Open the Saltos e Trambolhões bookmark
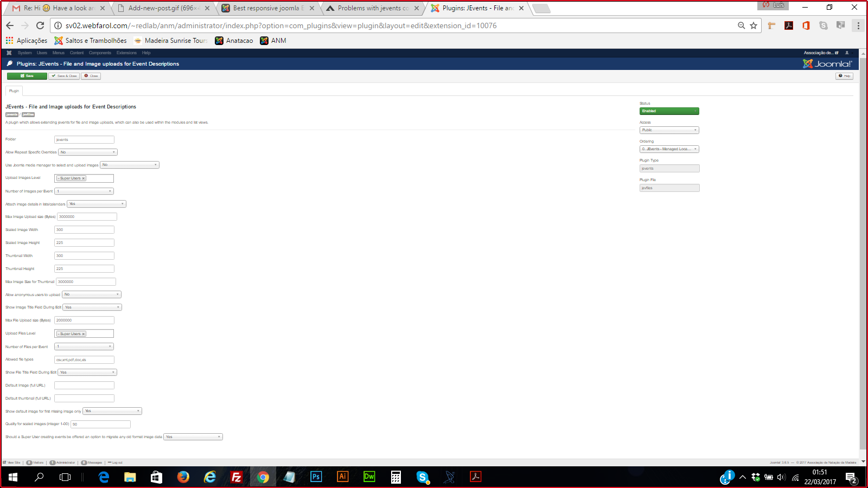Viewport: 868px width, 488px height. click(x=91, y=41)
